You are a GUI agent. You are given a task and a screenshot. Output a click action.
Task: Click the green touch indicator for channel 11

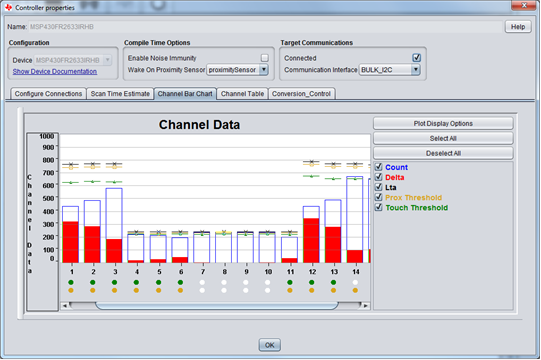tap(290, 282)
